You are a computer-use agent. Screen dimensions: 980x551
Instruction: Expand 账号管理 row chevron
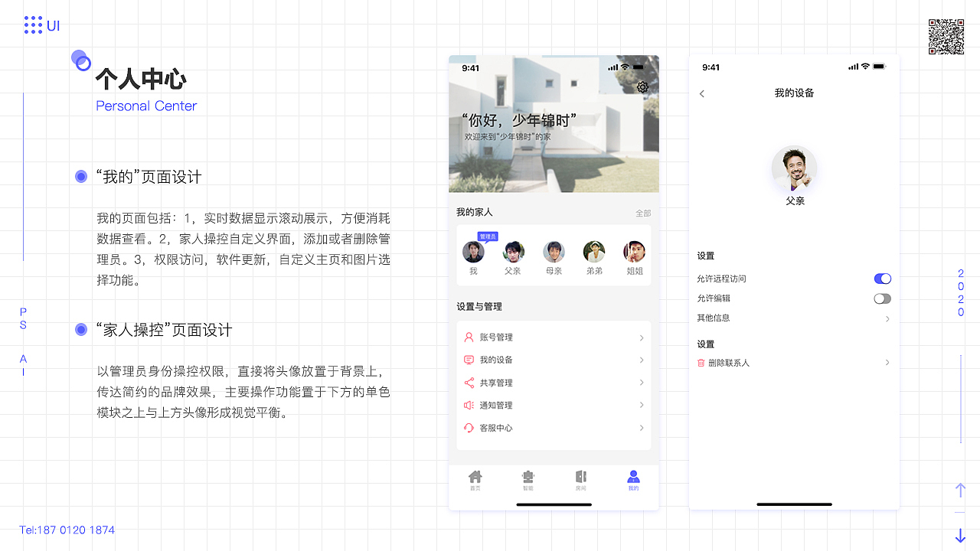click(x=642, y=337)
